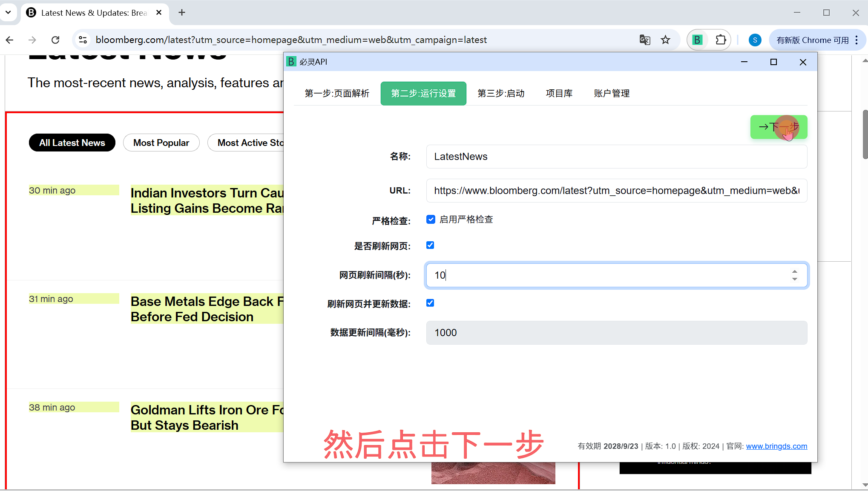Click the Google Translate page icon

click(x=644, y=40)
